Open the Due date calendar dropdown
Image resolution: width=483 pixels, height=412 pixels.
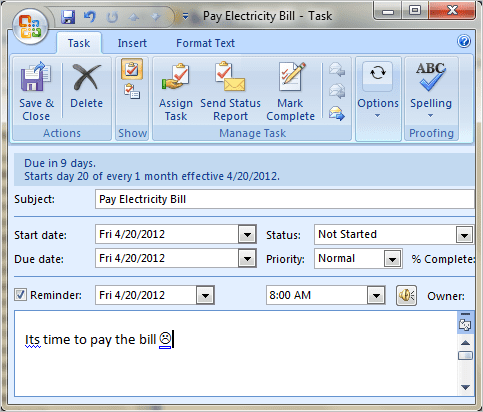click(x=247, y=259)
